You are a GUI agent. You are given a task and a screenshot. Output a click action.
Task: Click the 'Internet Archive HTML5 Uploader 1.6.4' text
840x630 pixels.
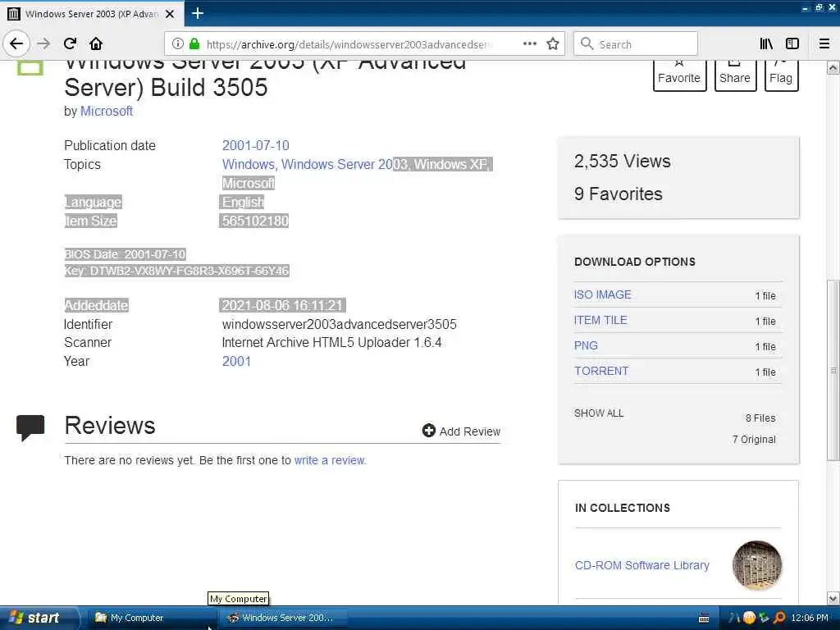(331, 342)
